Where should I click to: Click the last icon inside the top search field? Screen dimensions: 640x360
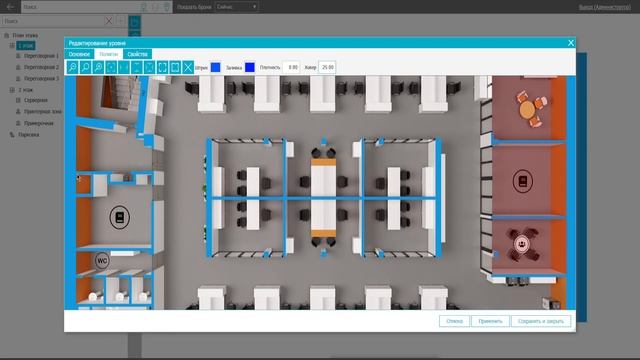(167, 7)
